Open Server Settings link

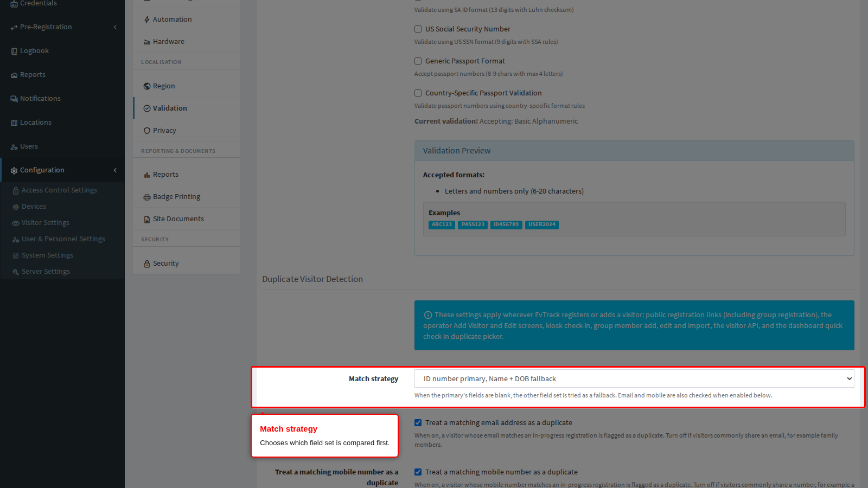click(46, 272)
